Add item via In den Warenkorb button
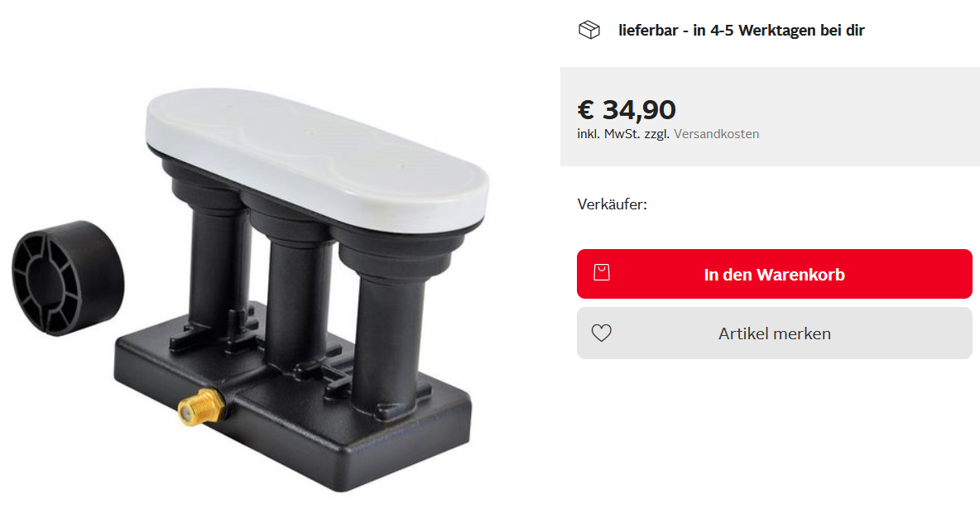980x518 pixels. [775, 274]
